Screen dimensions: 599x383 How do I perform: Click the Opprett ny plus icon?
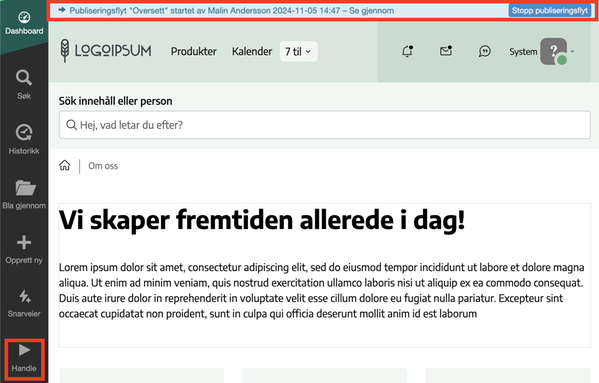coord(24,242)
